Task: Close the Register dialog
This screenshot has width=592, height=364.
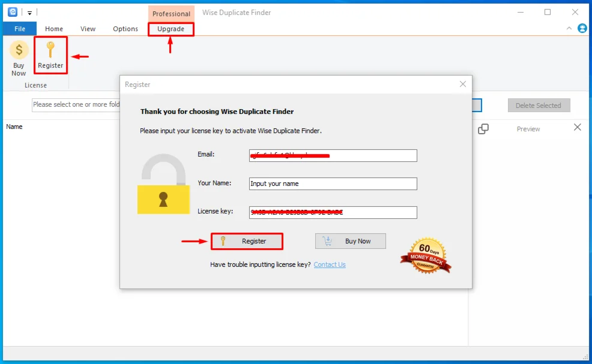Action: click(x=463, y=84)
